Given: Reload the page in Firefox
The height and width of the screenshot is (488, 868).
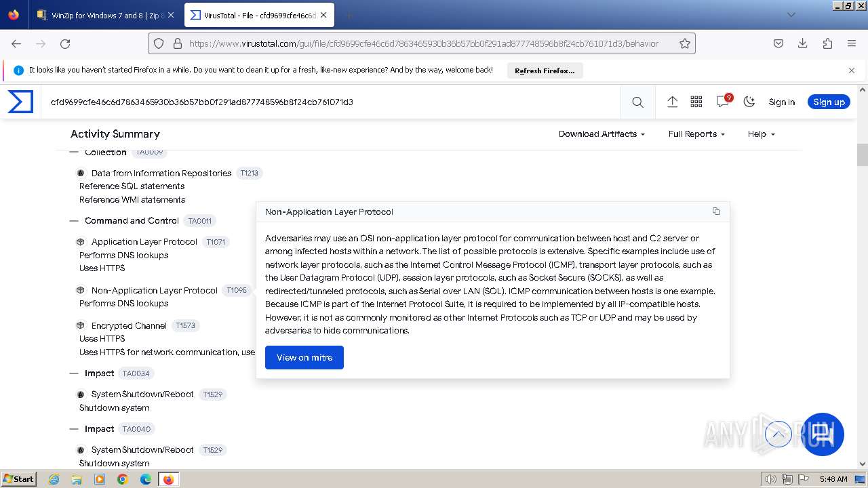Looking at the screenshot, I should [65, 43].
